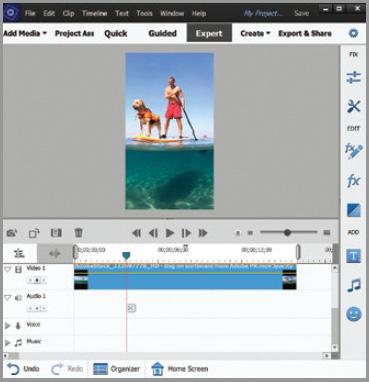Click the timeline zoom slider handle

click(x=287, y=233)
